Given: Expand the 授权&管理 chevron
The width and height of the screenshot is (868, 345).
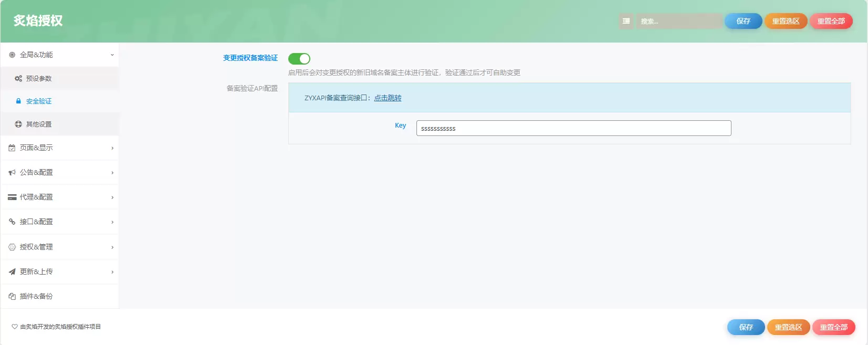Looking at the screenshot, I should click(112, 247).
